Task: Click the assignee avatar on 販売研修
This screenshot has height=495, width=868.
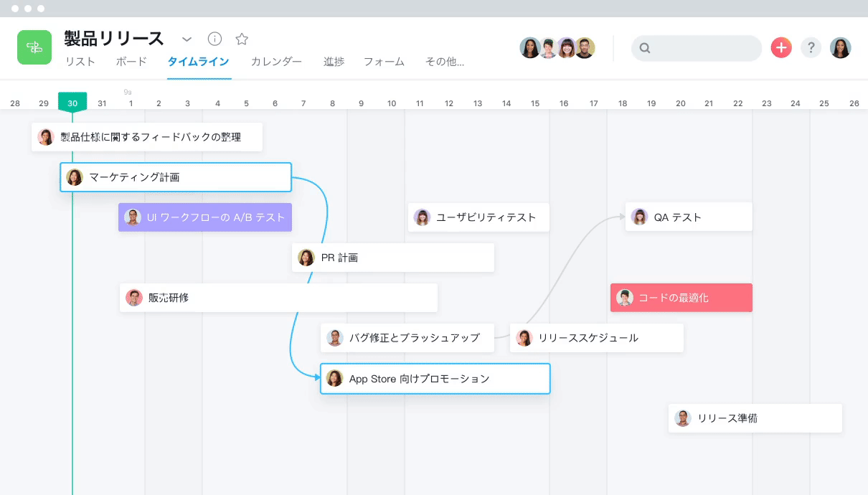Action: click(x=134, y=297)
